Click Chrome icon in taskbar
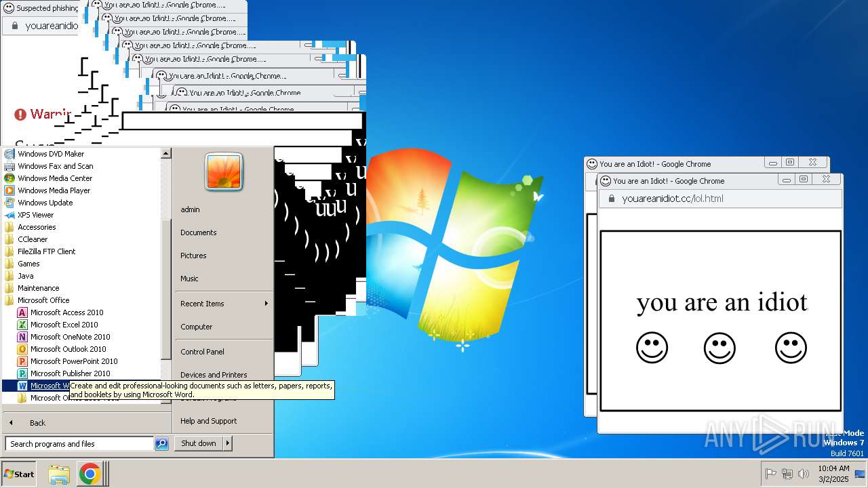The width and height of the screenshot is (868, 488). click(x=90, y=474)
